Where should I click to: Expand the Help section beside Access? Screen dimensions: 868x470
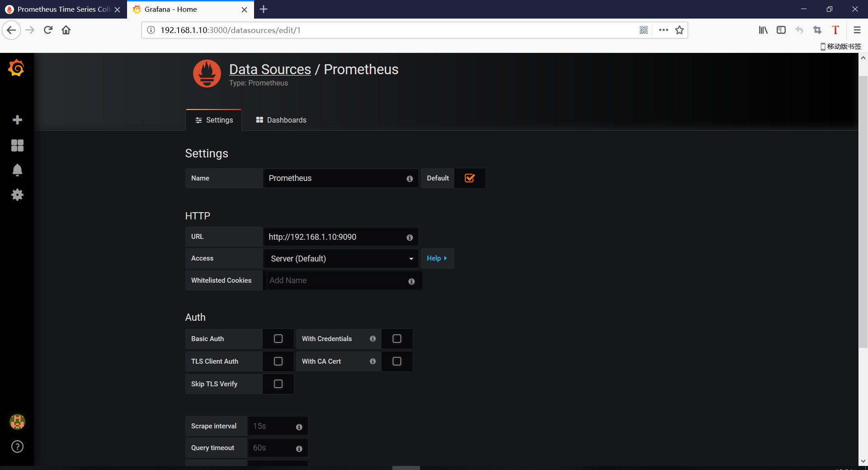click(437, 258)
